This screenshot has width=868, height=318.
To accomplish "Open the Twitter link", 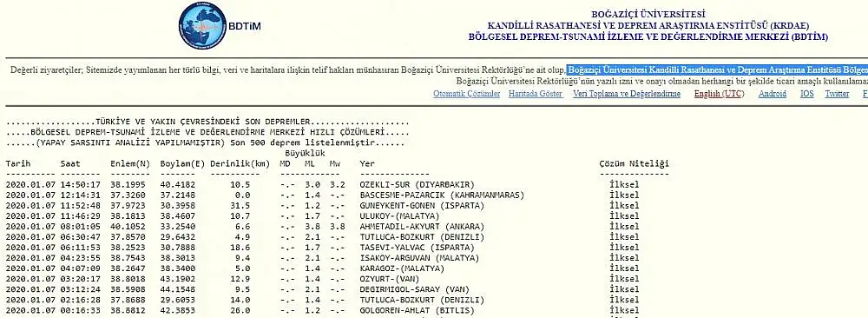I will tap(837, 94).
